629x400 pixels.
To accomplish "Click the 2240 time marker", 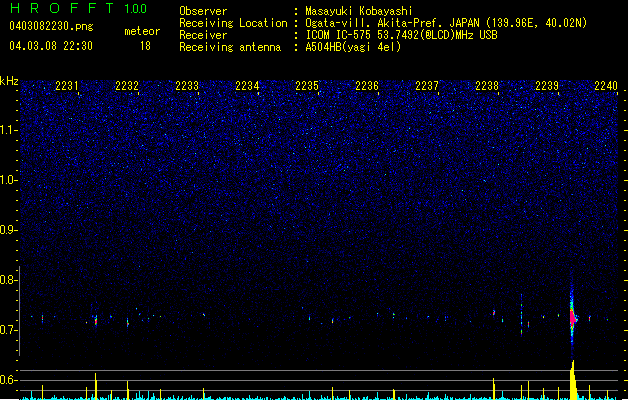I will 606,86.
